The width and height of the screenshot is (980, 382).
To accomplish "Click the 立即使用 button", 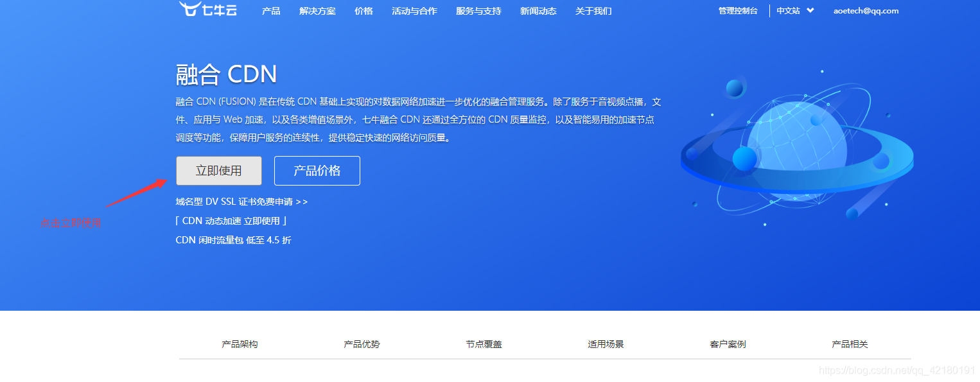I will [219, 171].
